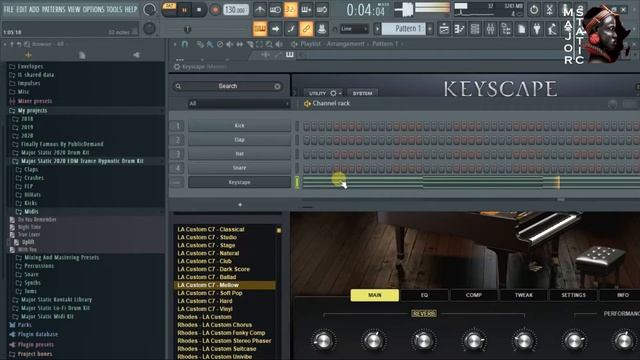This screenshot has width=640, height=360.
Task: Select the playlist zoom tool icon
Action: pyautogui.click(x=269, y=44)
